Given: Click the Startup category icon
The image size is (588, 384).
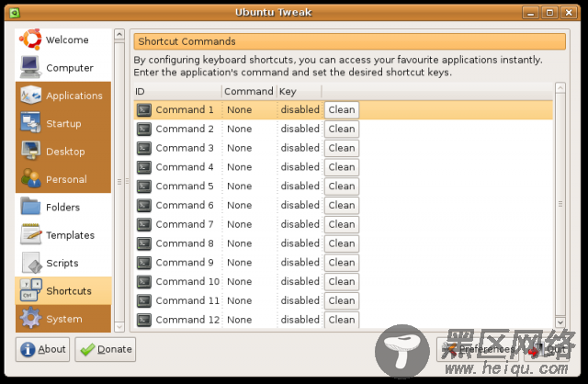Looking at the screenshot, I should coord(30,123).
